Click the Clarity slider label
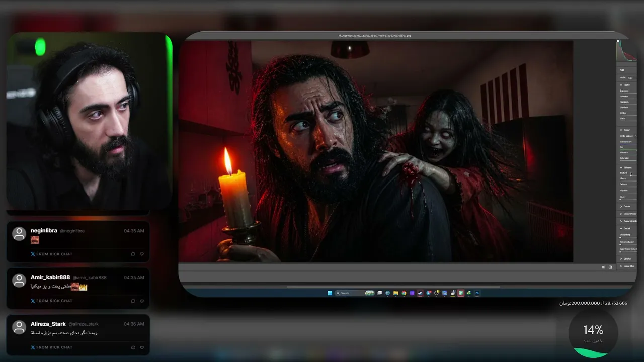644x362 pixels. pyautogui.click(x=623, y=178)
